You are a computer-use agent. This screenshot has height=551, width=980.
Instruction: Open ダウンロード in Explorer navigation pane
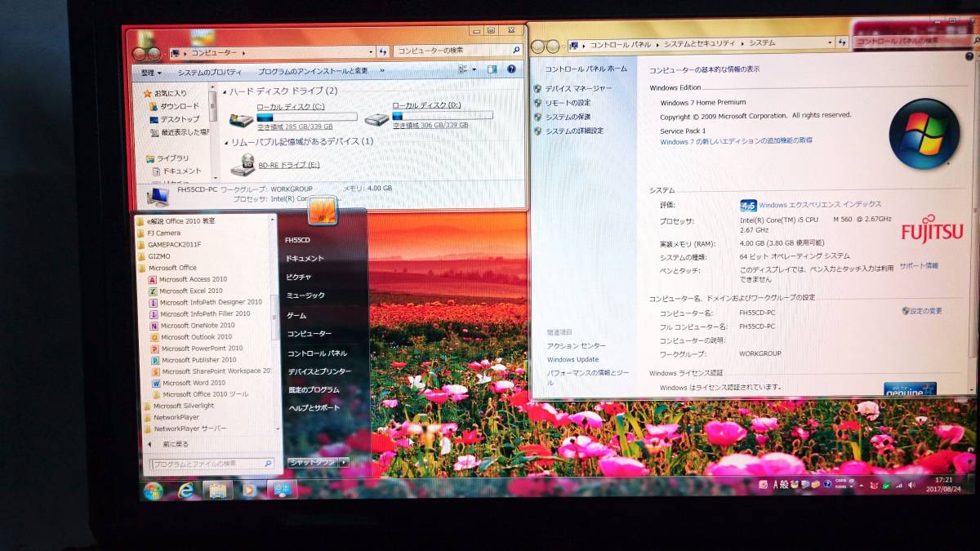click(174, 106)
